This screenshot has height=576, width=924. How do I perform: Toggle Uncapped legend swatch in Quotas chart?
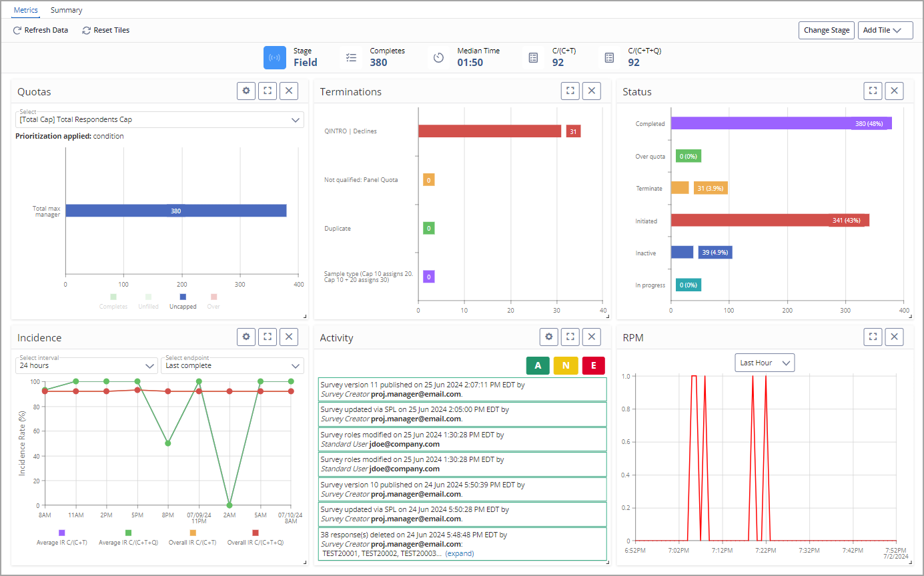183,297
